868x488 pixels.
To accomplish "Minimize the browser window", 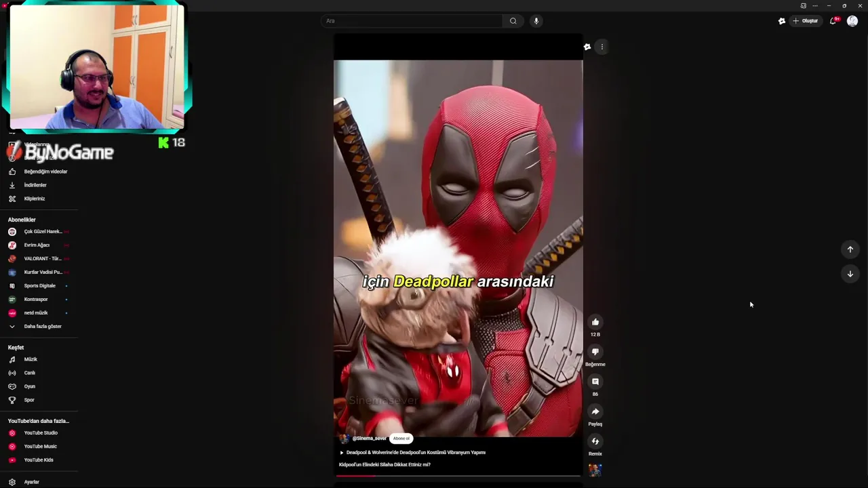I will coord(829,5).
